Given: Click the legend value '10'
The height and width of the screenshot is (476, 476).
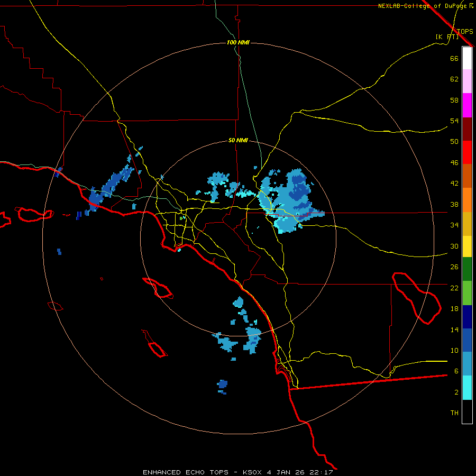Looking at the screenshot, I should tap(454, 350).
